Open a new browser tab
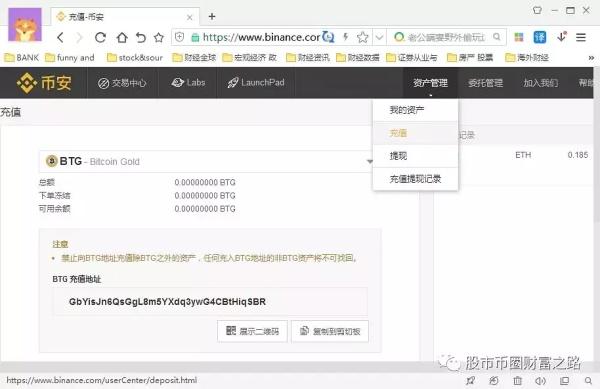 coord(212,16)
